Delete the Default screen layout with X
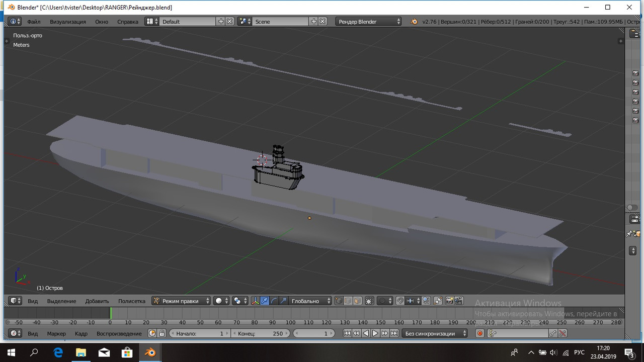This screenshot has width=644, height=362. pyautogui.click(x=229, y=22)
